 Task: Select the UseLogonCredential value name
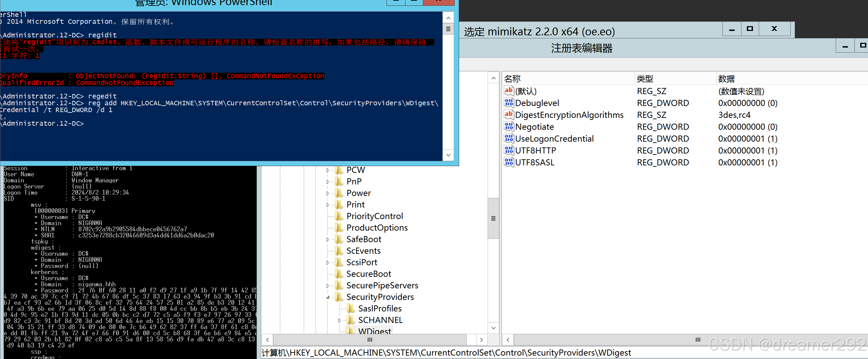pyautogui.click(x=554, y=139)
